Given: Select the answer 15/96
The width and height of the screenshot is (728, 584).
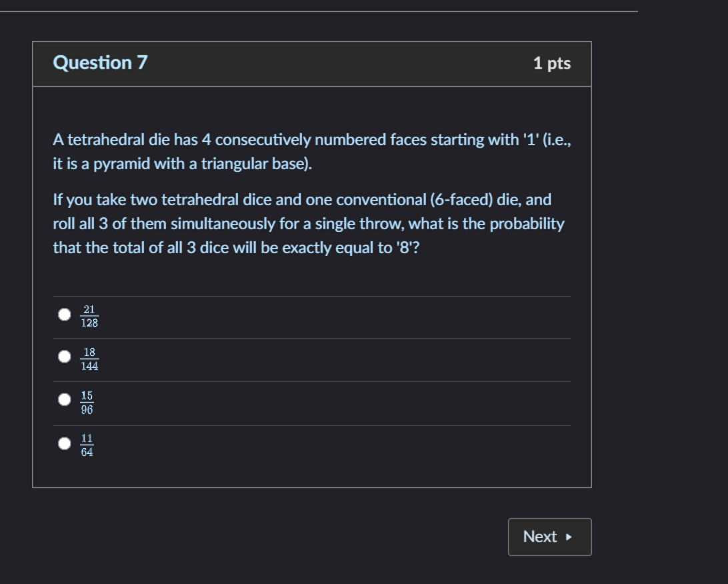Looking at the screenshot, I should pyautogui.click(x=64, y=399).
